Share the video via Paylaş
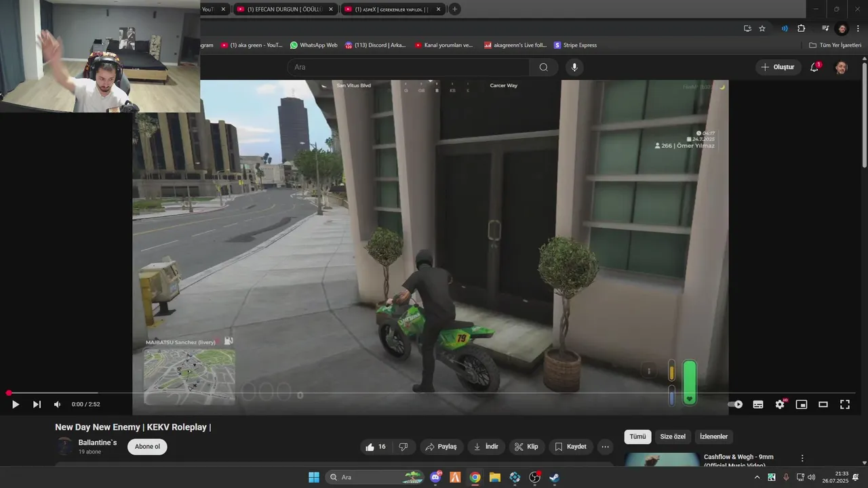This screenshot has height=488, width=868. click(x=441, y=447)
